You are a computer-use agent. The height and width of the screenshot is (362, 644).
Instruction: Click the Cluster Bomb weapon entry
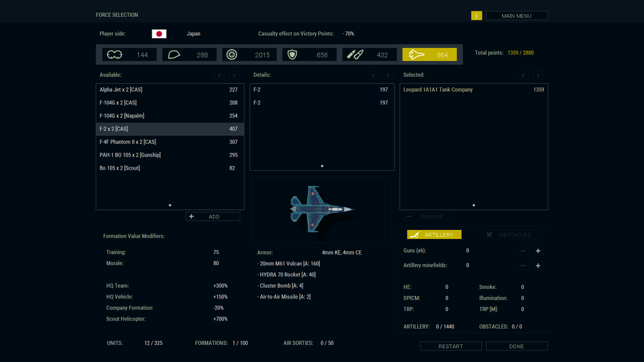click(280, 286)
